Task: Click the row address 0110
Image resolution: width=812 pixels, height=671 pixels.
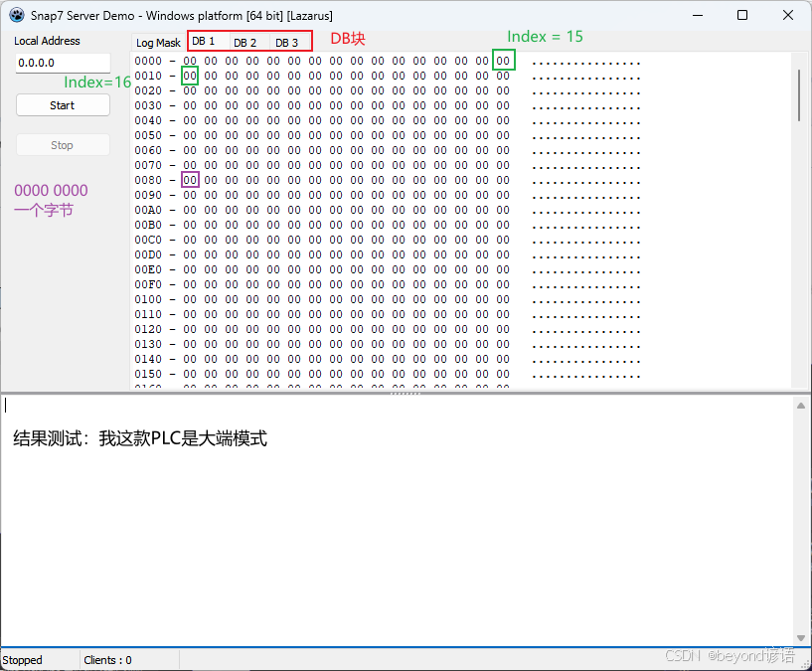Action: (148, 314)
